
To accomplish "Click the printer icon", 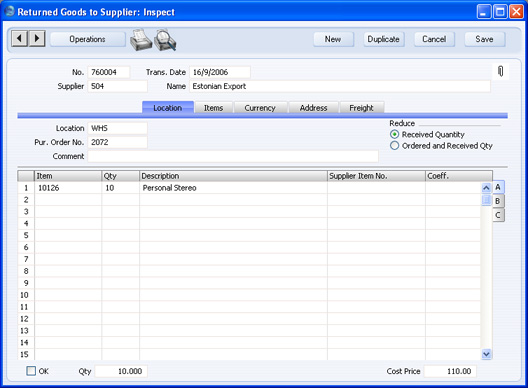I will [x=140, y=40].
